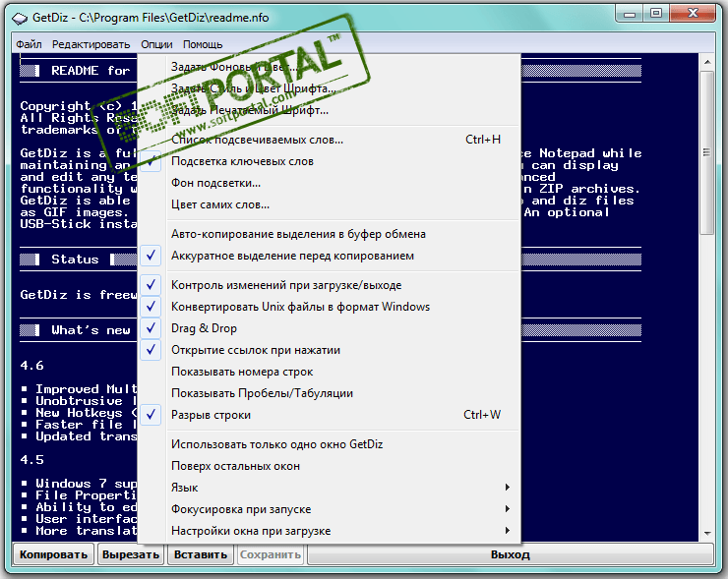The width and height of the screenshot is (728, 579).
Task: Select Задать Стиль и Цвет Шрифта
Action: pos(330,88)
